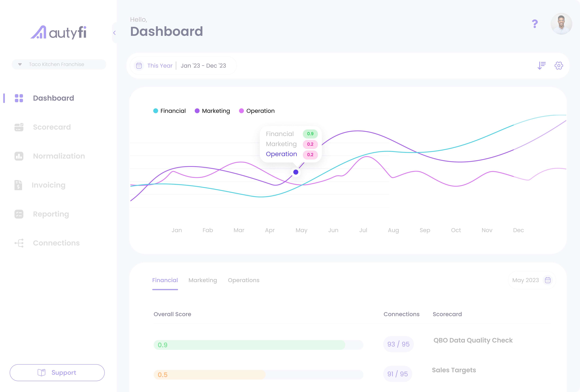580x392 pixels.
Task: Toggle the Operation series legend dot
Action: pos(241,111)
